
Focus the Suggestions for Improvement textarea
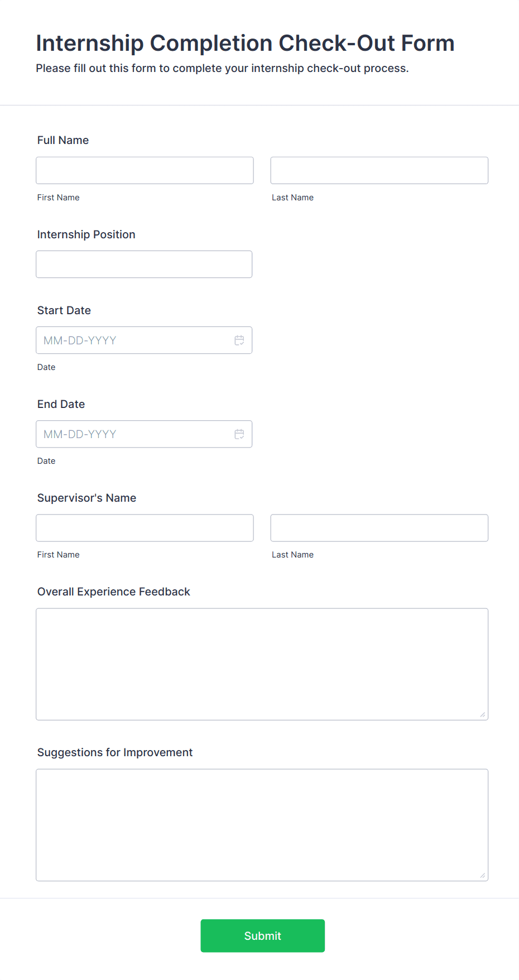tap(262, 825)
